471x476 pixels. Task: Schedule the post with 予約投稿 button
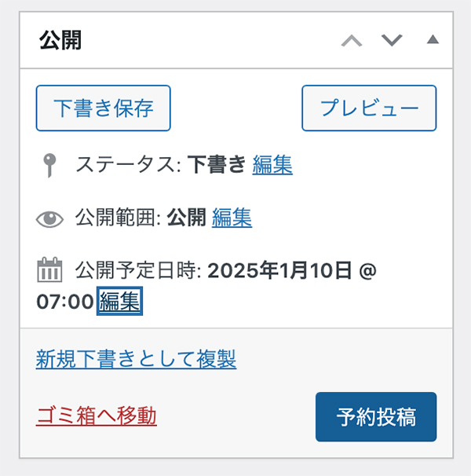[x=376, y=417]
